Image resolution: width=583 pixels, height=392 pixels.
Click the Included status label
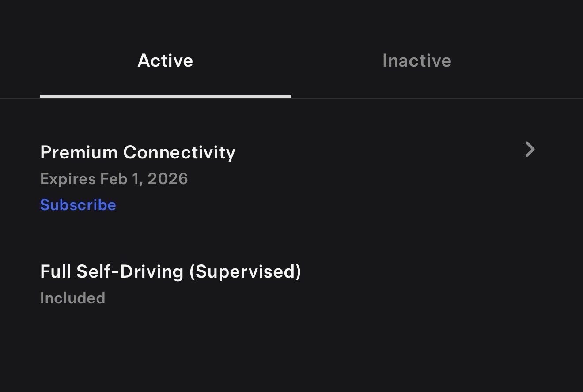pos(72,298)
